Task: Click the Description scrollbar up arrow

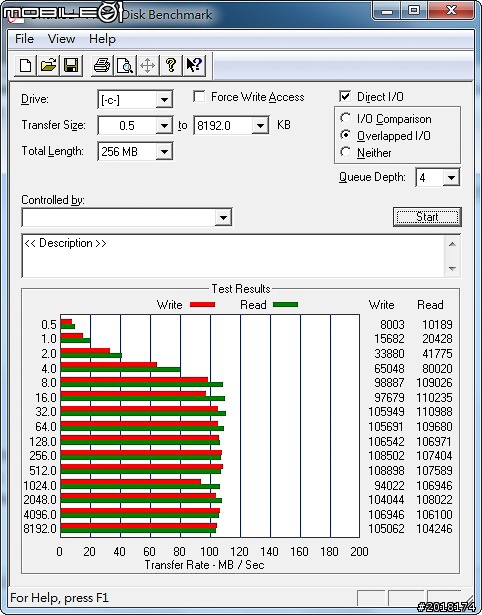Action: [452, 244]
